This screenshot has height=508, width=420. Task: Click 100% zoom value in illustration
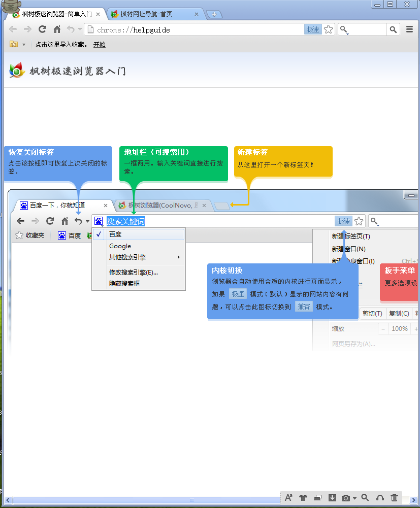(400, 329)
